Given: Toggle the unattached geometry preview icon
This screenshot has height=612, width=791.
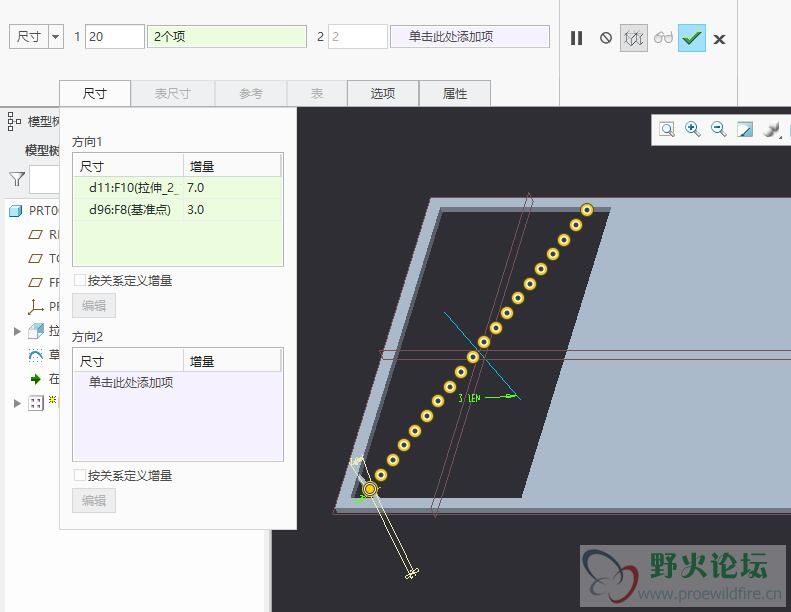Looking at the screenshot, I should point(634,38).
